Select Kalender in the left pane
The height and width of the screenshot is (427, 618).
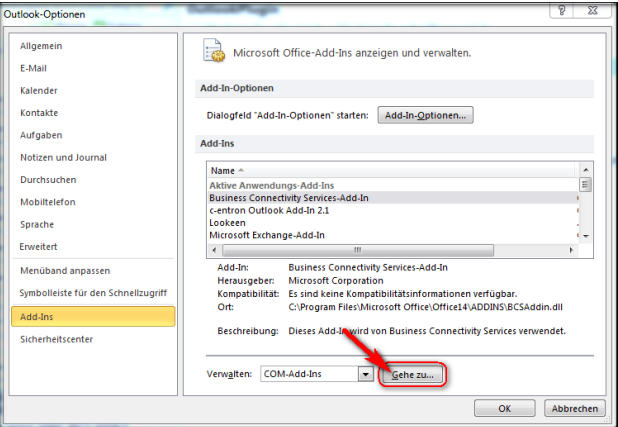point(39,91)
